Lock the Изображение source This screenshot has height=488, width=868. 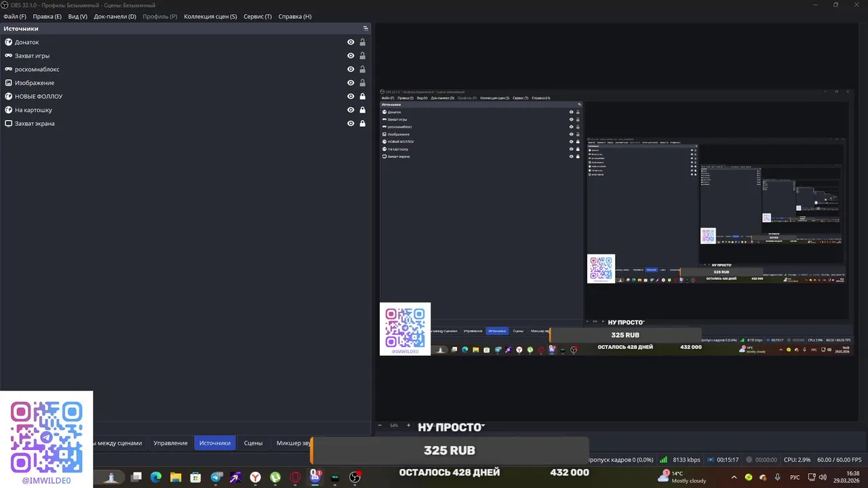pyautogui.click(x=363, y=83)
